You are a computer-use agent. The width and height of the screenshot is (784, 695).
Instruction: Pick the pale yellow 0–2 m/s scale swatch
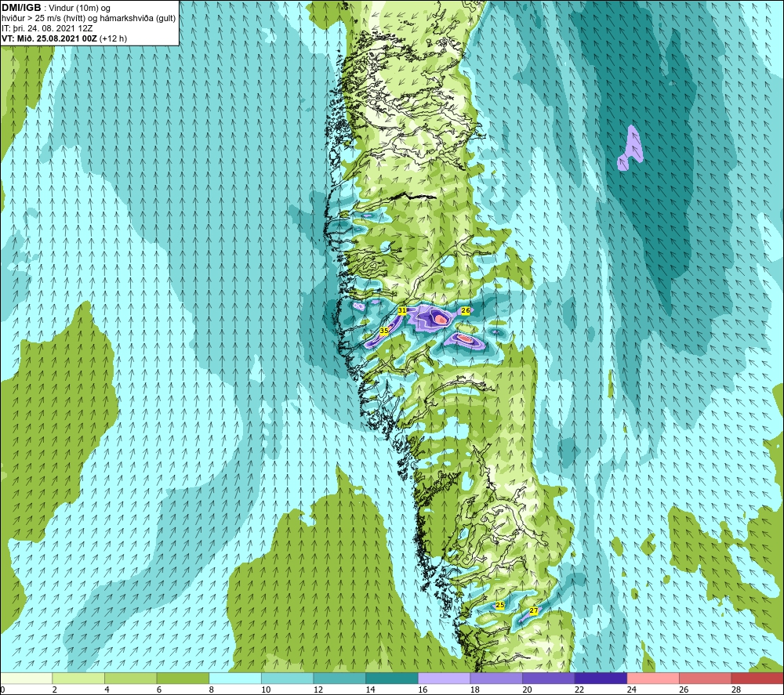(x=26, y=679)
